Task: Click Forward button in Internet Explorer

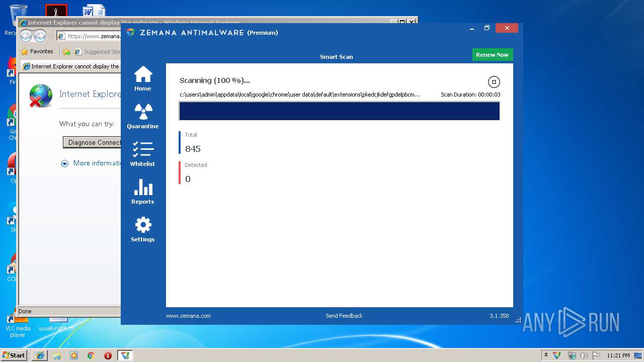Action: tap(40, 36)
